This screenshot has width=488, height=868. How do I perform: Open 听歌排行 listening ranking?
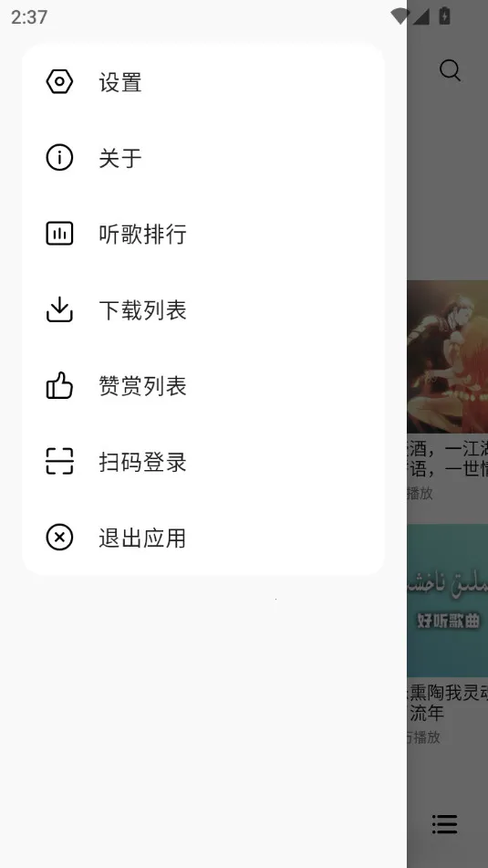[203, 234]
